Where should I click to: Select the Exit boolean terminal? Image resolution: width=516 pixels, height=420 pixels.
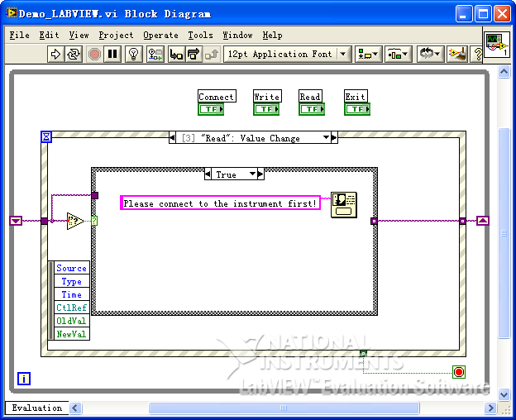357,109
